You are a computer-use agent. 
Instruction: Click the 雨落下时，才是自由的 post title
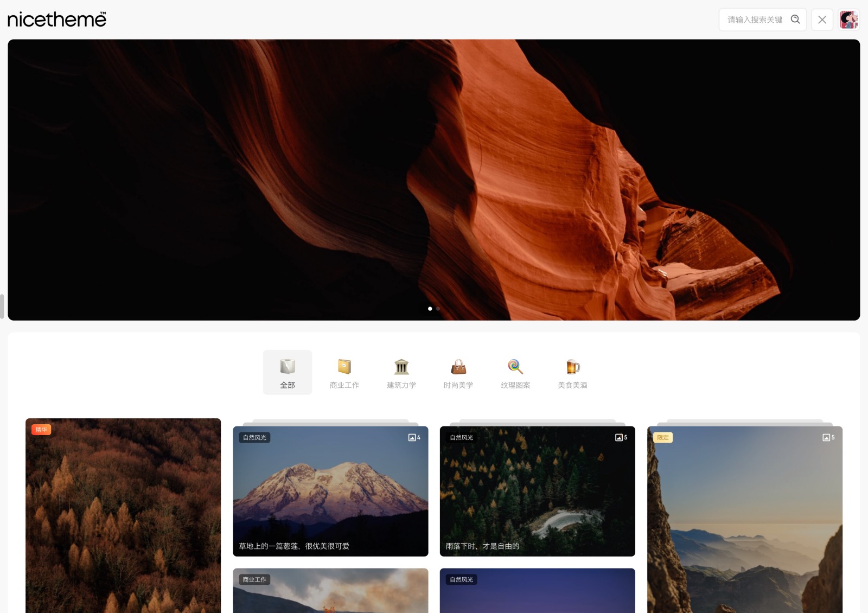coord(482,546)
